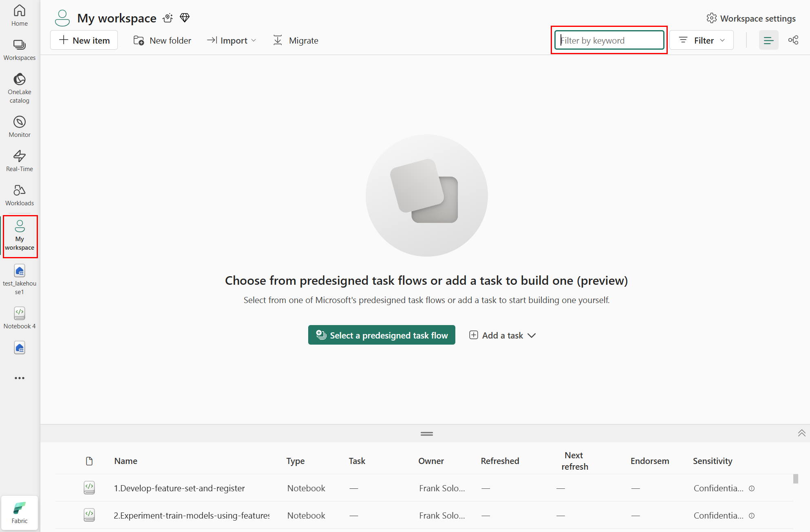
Task: Click the Fabric experience switcher
Action: point(20,512)
